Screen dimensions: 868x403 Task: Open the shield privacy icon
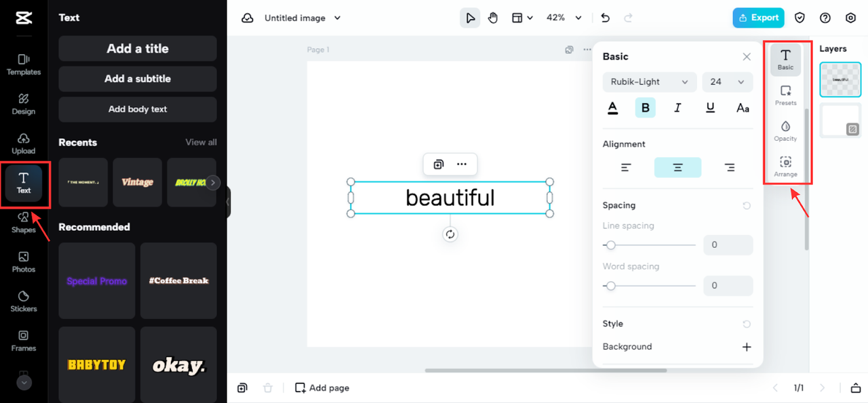point(800,18)
